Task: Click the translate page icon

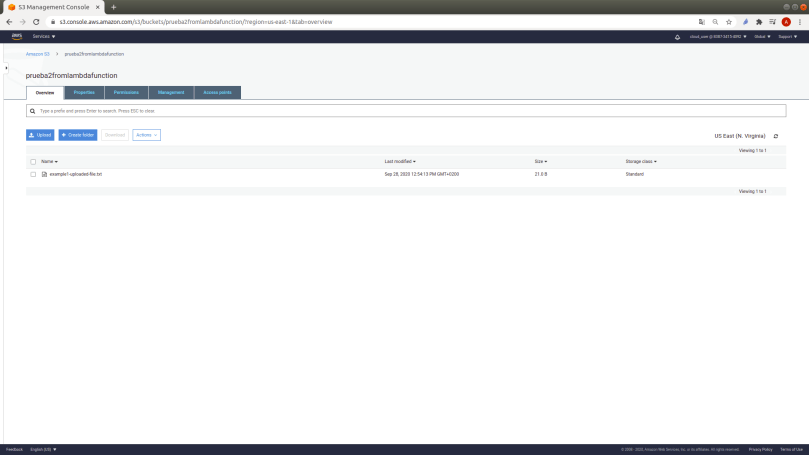Action: pos(701,21)
